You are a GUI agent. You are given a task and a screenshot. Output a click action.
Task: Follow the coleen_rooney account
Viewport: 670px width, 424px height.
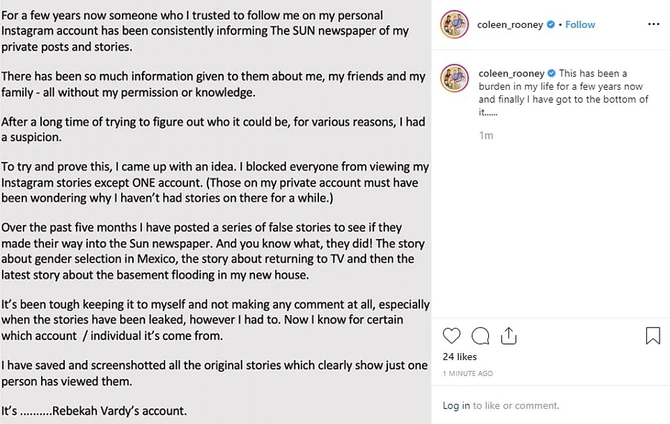[x=581, y=24]
